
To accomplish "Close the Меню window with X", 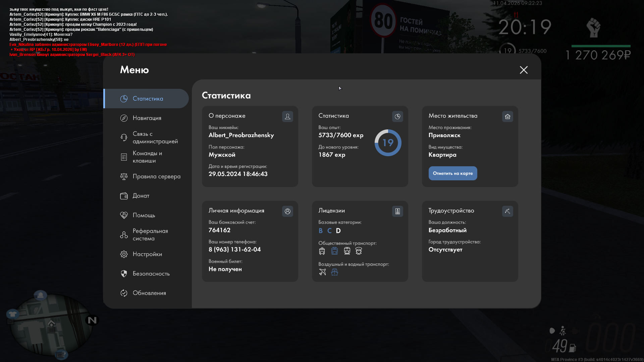I will [x=524, y=70].
